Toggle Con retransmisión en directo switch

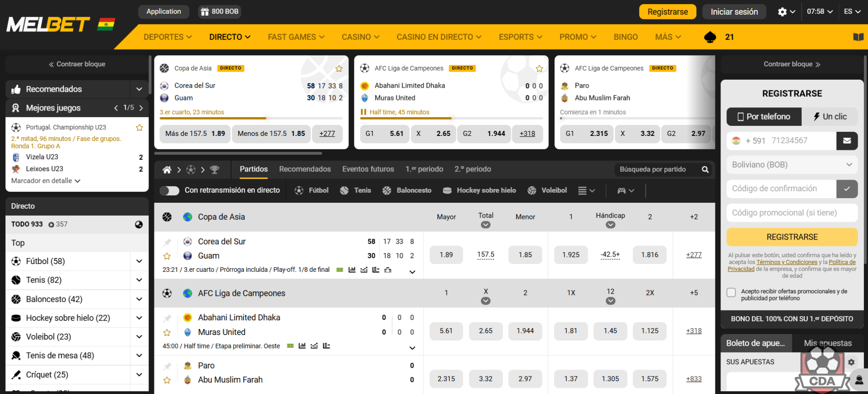pyautogui.click(x=169, y=190)
